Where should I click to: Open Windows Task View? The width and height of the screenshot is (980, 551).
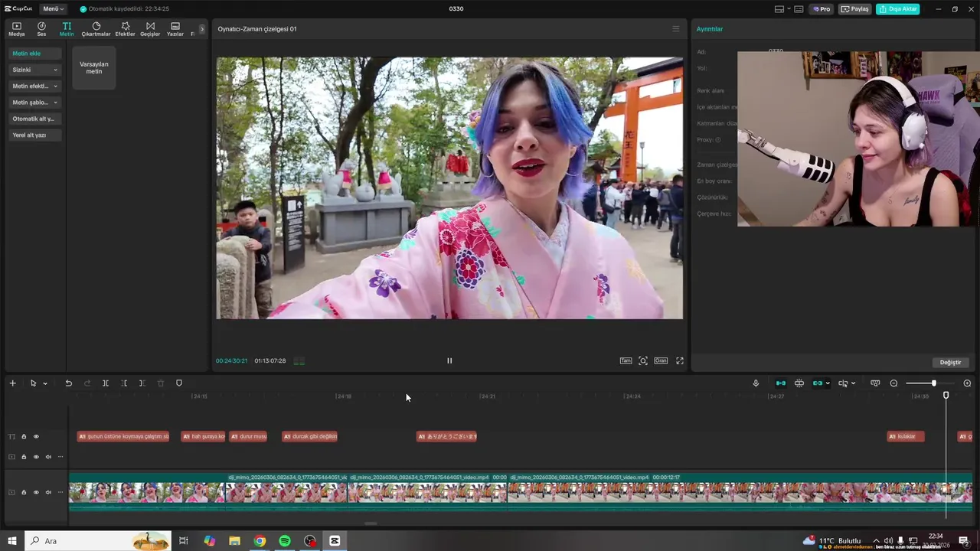pyautogui.click(x=184, y=541)
